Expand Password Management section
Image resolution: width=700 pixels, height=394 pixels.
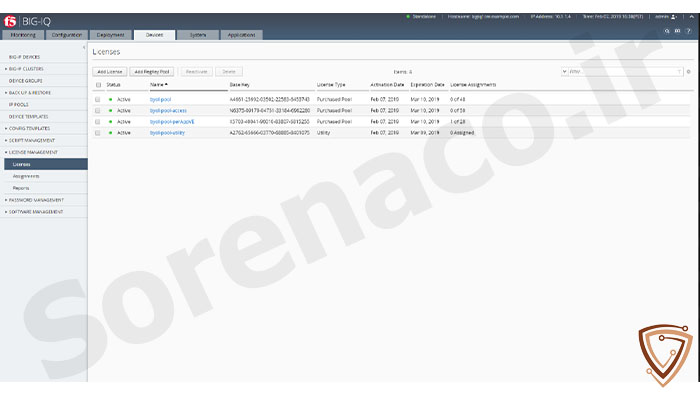[36, 200]
